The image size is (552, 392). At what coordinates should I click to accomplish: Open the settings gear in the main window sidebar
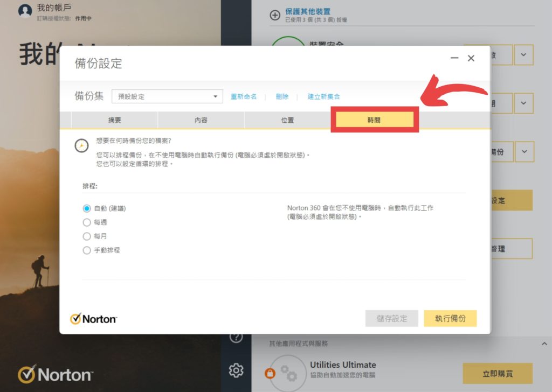236,370
